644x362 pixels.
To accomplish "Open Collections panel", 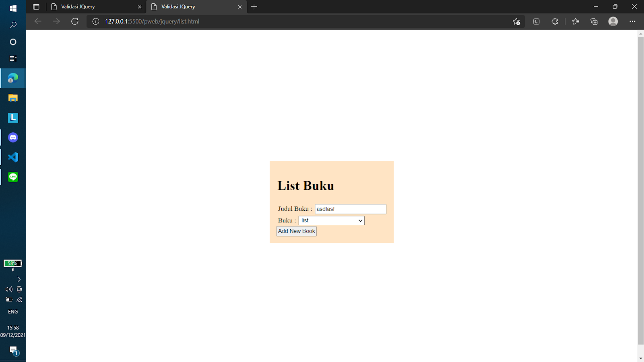I will coord(594,22).
